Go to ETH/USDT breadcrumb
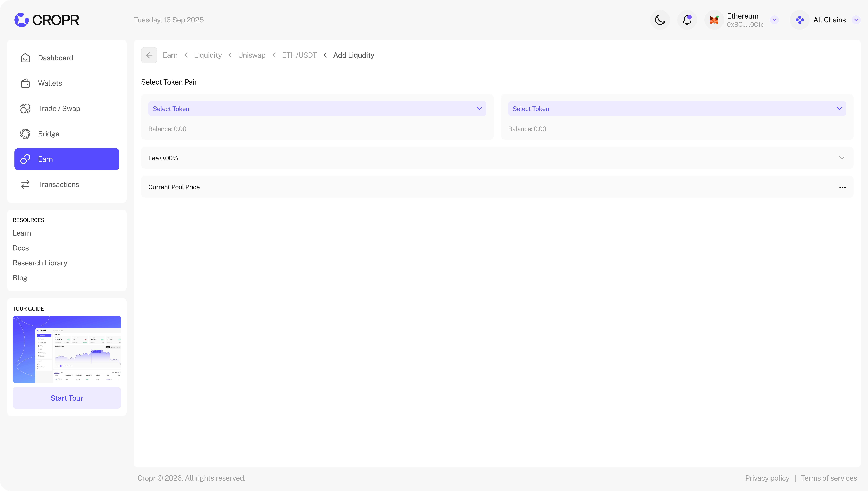Screen dimensions: 868x491 299,55
